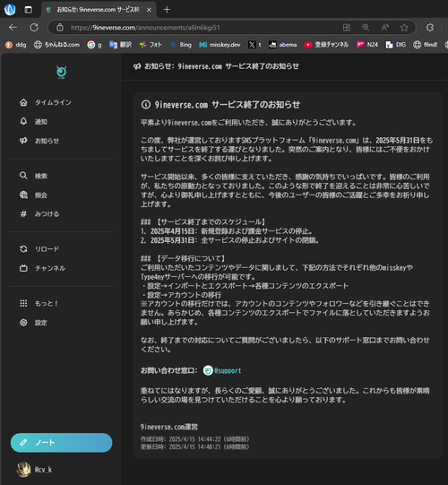
Task: Open the 登録チャンネル YouTube bookmark
Action: coord(326,45)
